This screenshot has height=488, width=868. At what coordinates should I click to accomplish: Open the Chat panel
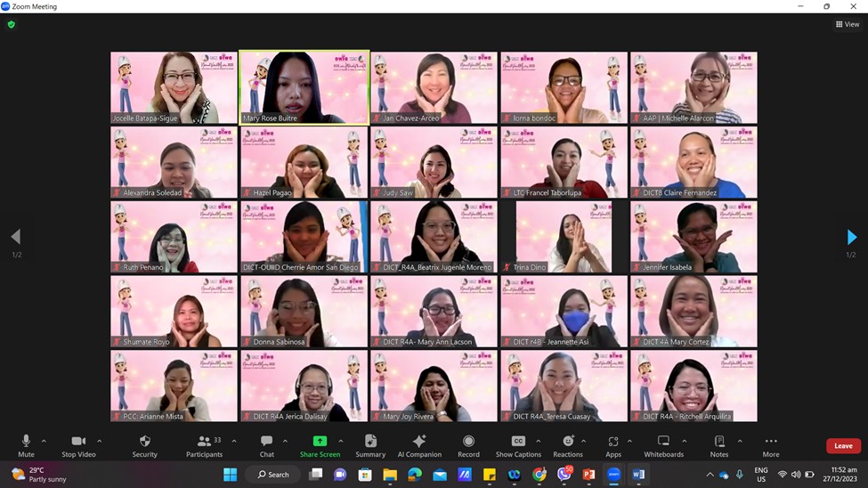(266, 444)
